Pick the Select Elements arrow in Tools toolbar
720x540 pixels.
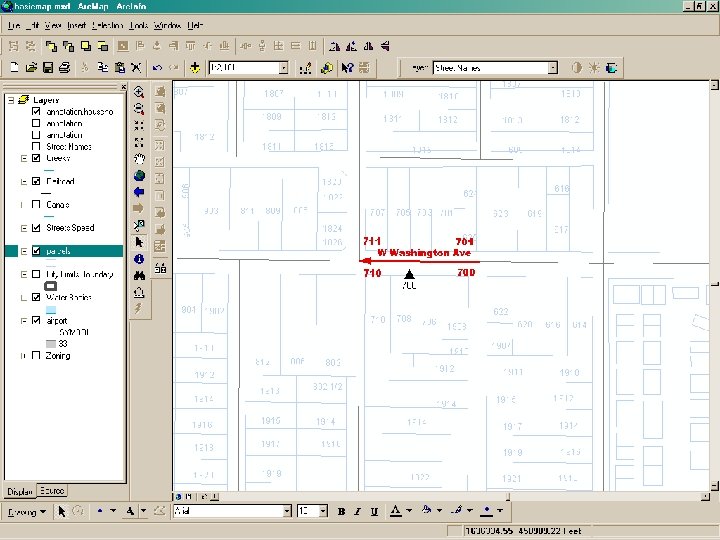[139, 242]
